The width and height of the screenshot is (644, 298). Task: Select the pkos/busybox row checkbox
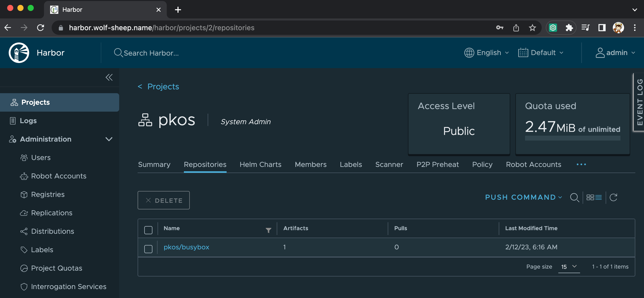148,249
